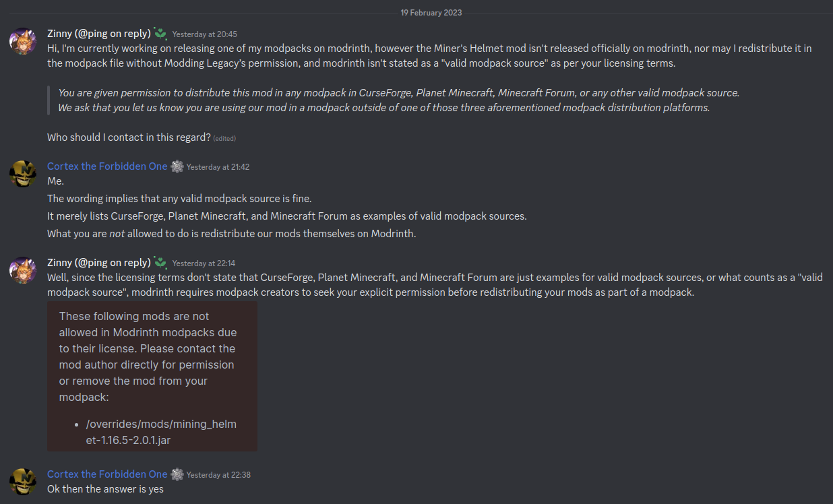The image size is (833, 504).
Task: Click the sprout badge beside Zinny's 20:45 message
Action: pos(160,33)
